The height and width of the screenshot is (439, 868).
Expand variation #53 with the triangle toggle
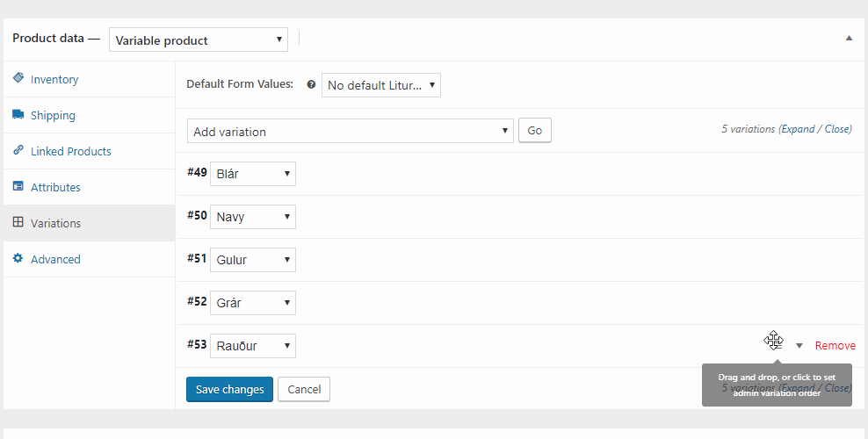click(x=799, y=346)
